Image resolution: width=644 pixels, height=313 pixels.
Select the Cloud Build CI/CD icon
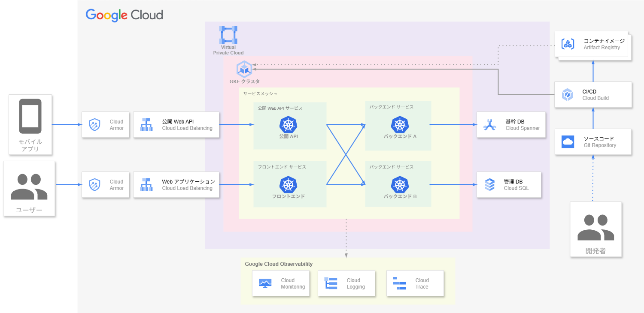coord(568,95)
